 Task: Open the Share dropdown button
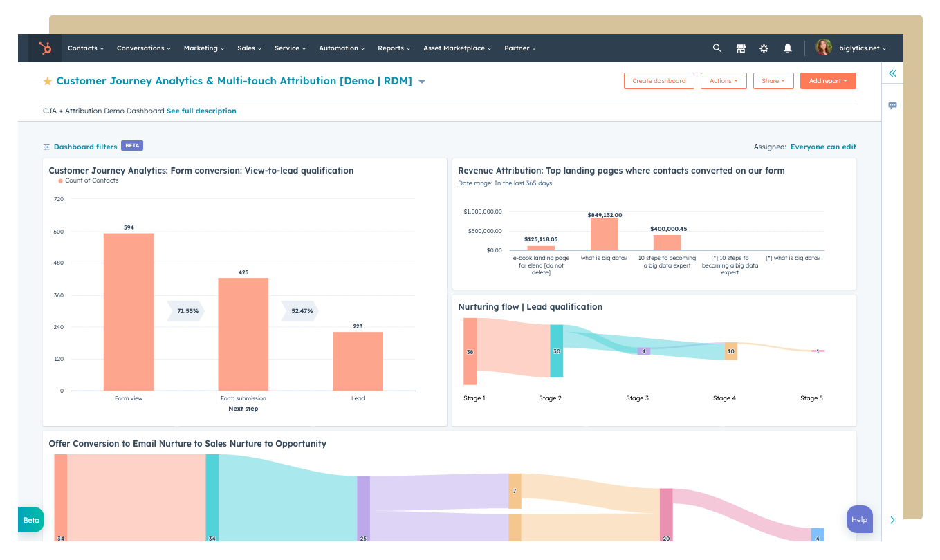(773, 81)
